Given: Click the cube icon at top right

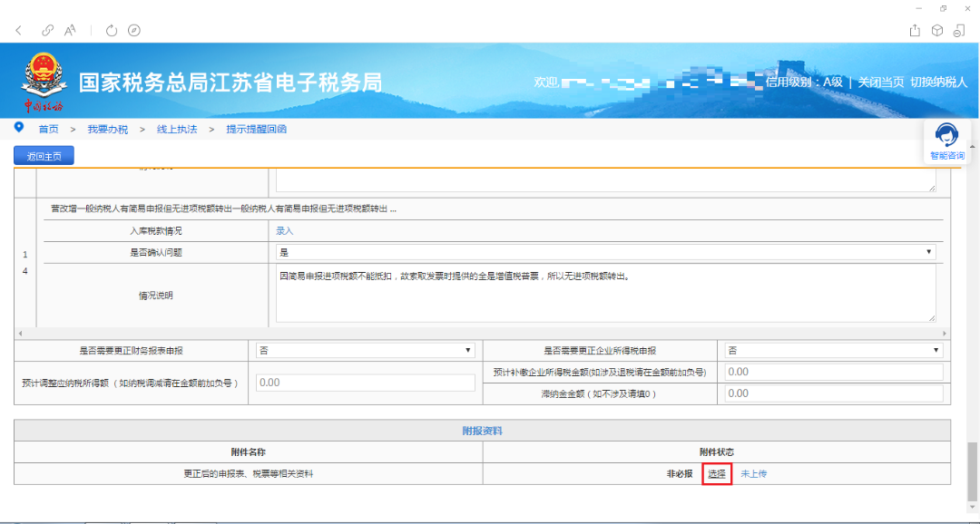Looking at the screenshot, I should 937,31.
